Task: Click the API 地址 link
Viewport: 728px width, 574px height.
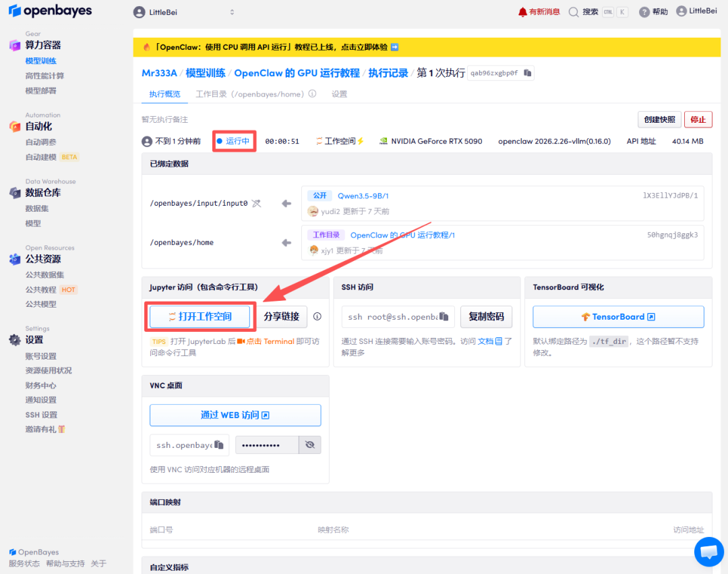Action: 641,141
